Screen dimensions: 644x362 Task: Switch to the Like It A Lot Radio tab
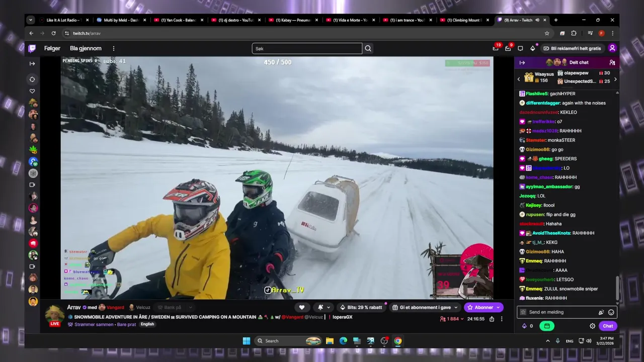pos(63,20)
